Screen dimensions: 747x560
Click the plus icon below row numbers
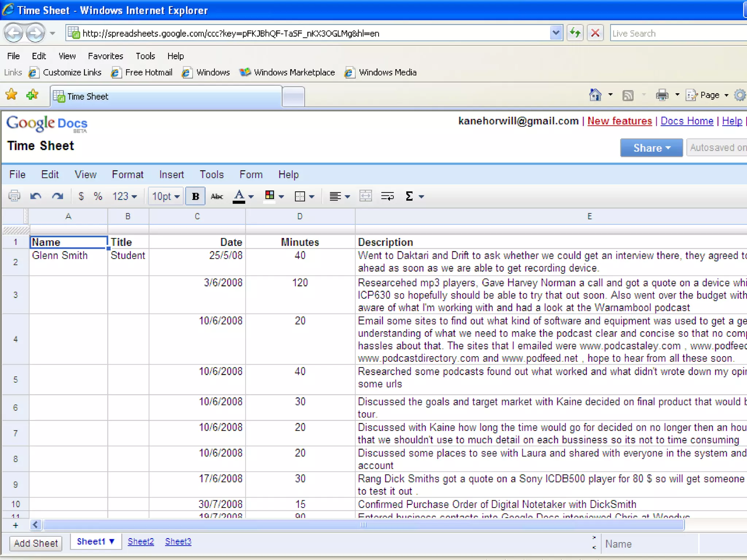pos(15,525)
